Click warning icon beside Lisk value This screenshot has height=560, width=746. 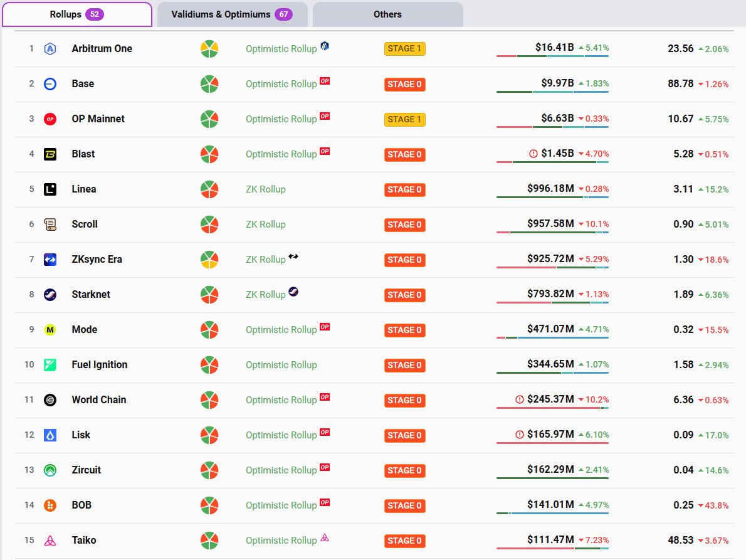point(520,435)
